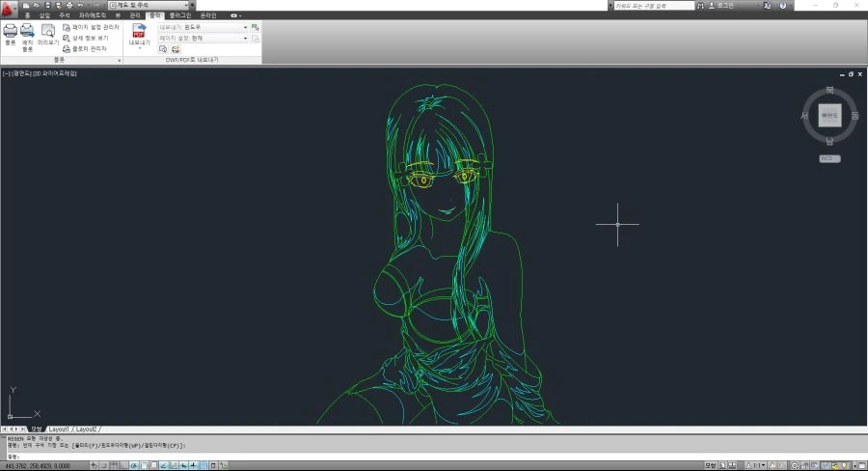Open the workspace selector dropdown 제도 및 주석
The image size is (868, 471).
click(x=147, y=5)
